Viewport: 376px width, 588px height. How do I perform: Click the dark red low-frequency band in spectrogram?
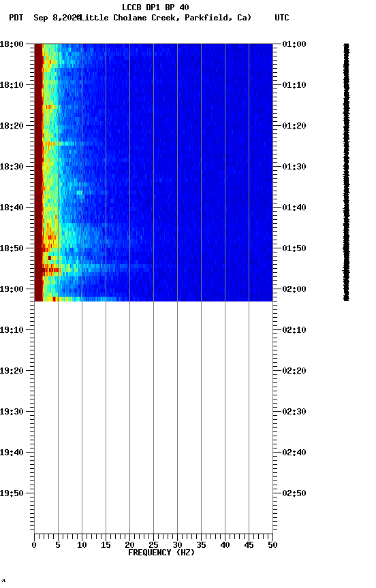pos(38,172)
